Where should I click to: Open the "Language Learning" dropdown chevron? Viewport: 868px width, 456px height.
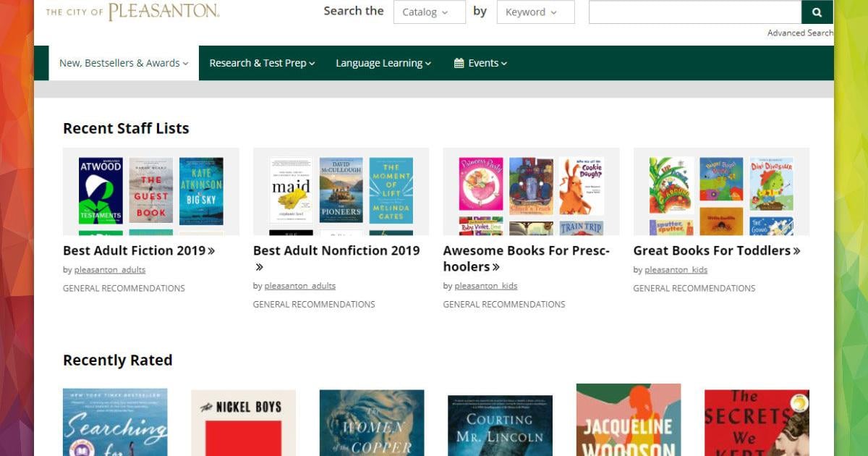tap(427, 63)
